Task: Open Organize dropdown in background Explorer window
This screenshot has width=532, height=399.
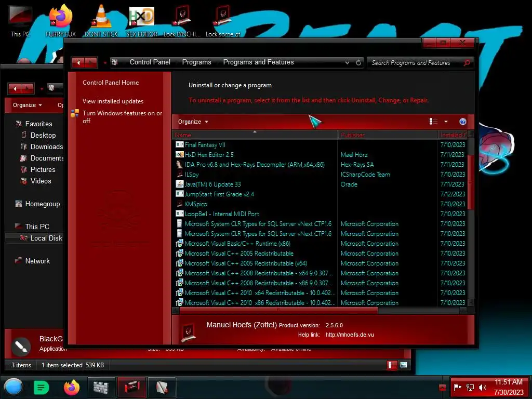Action: pyautogui.click(x=27, y=105)
